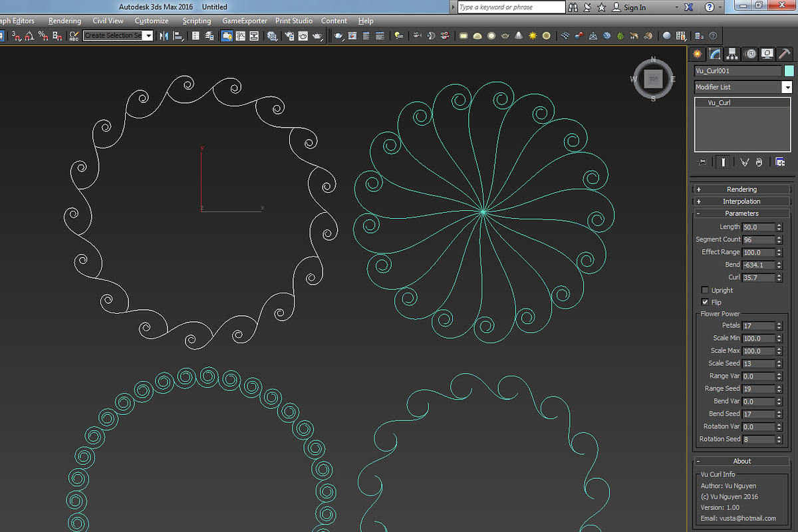Screen dimensions: 798x532
Task: Click the ViewCube Top face
Action: coord(653,78)
